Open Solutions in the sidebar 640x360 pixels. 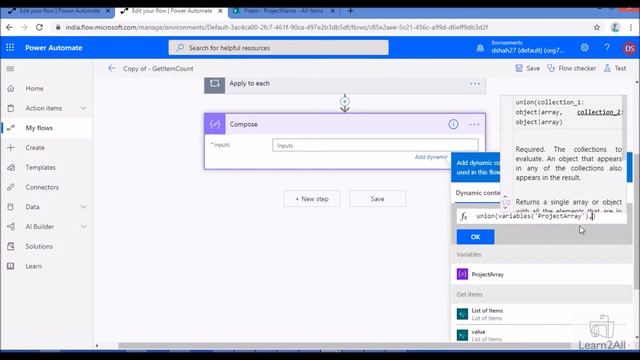point(39,247)
